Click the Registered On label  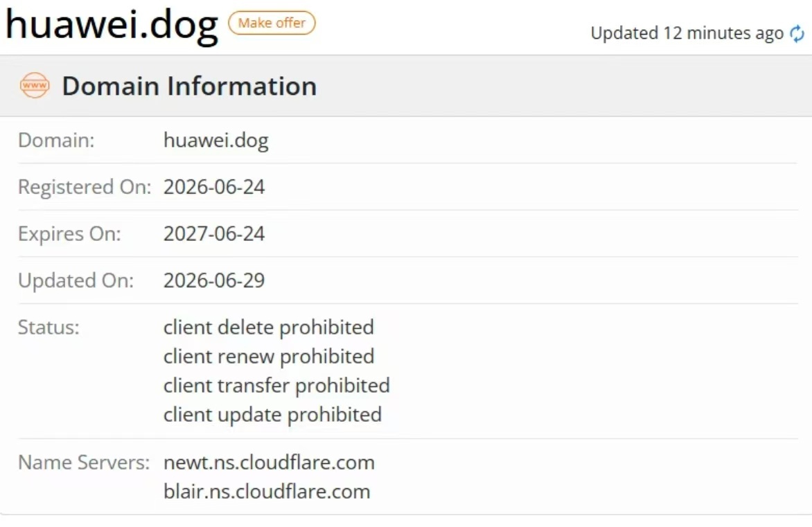pyautogui.click(x=85, y=188)
